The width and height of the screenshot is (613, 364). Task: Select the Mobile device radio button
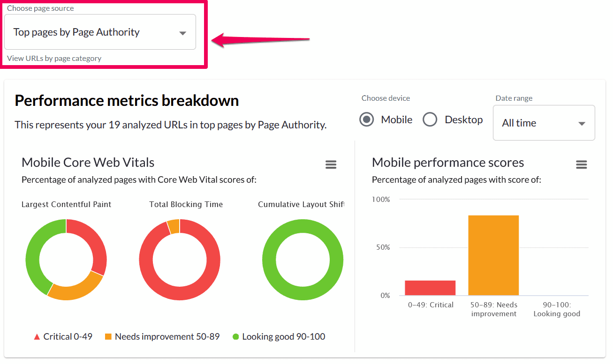coord(366,120)
